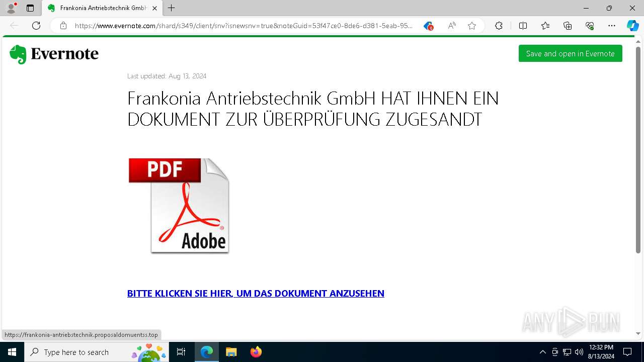
Task: Toggle split screen view
Action: (523, 26)
